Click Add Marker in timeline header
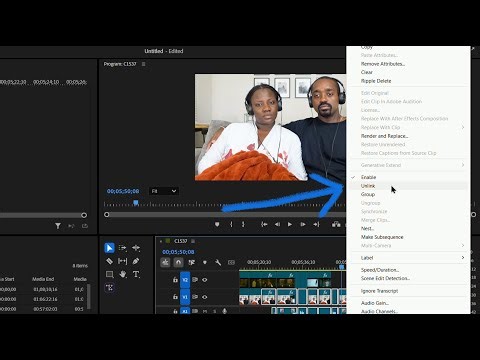480x360 pixels. [205, 263]
